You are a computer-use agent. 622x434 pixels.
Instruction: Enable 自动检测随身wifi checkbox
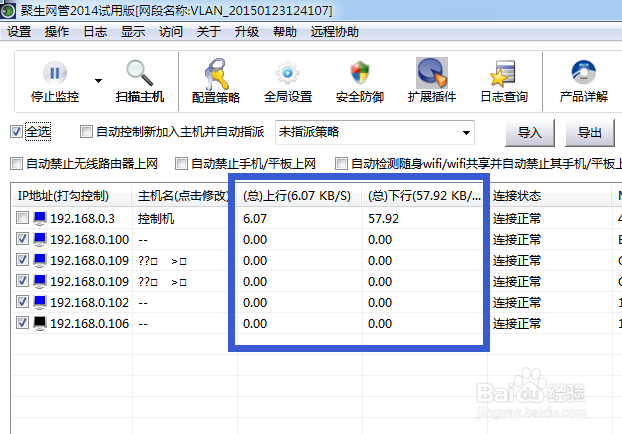(x=341, y=163)
